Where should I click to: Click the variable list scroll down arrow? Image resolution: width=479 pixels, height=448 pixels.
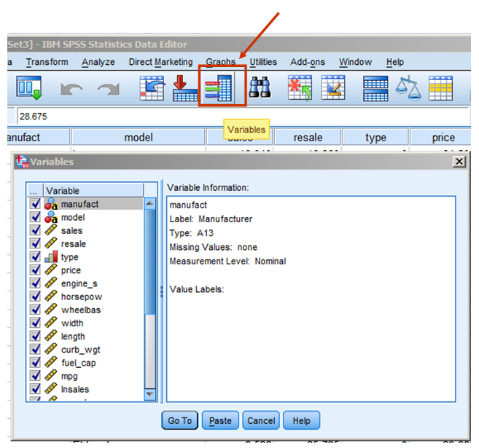pyautogui.click(x=149, y=394)
